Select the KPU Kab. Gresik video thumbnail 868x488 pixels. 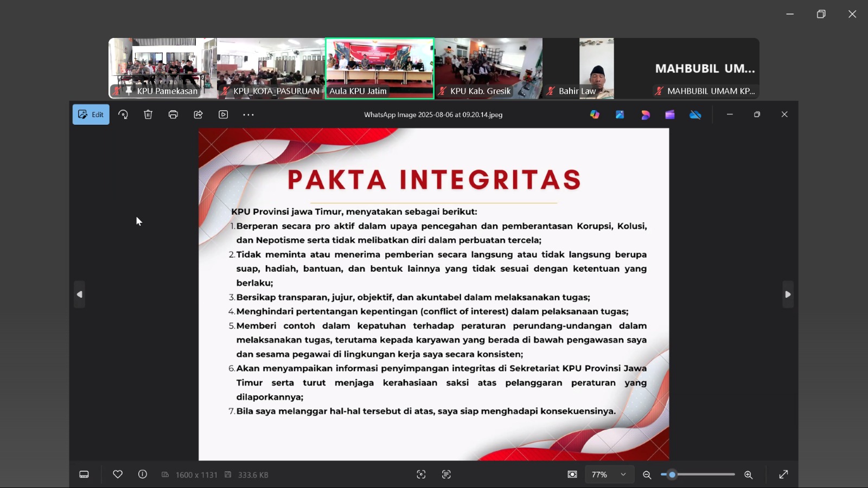click(x=488, y=68)
